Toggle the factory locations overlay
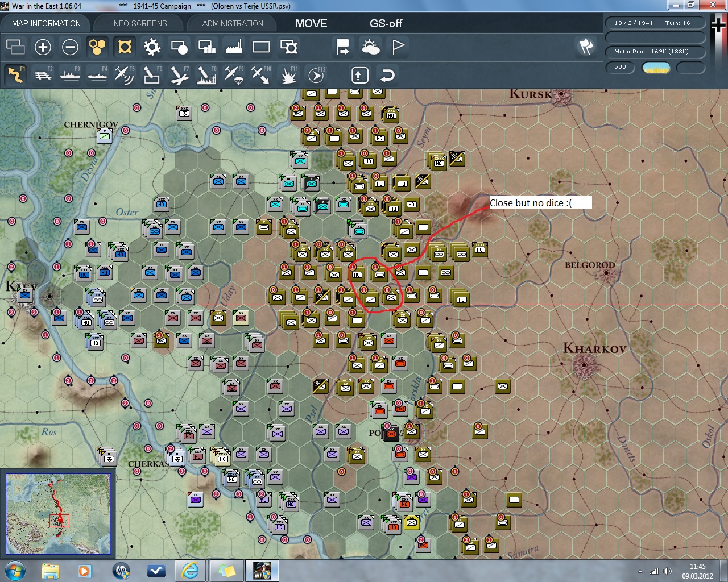 click(x=234, y=47)
